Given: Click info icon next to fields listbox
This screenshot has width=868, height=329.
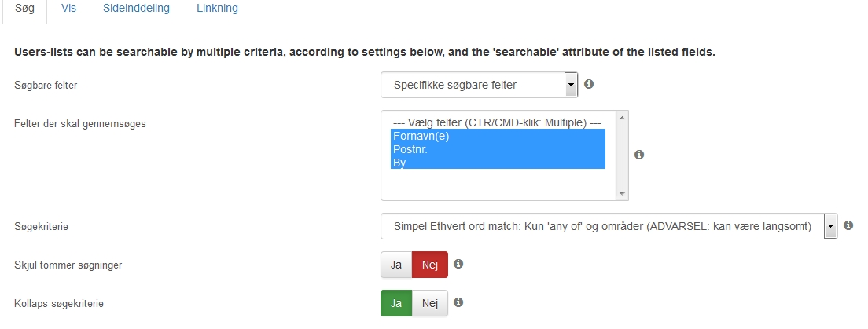Looking at the screenshot, I should coord(639,155).
